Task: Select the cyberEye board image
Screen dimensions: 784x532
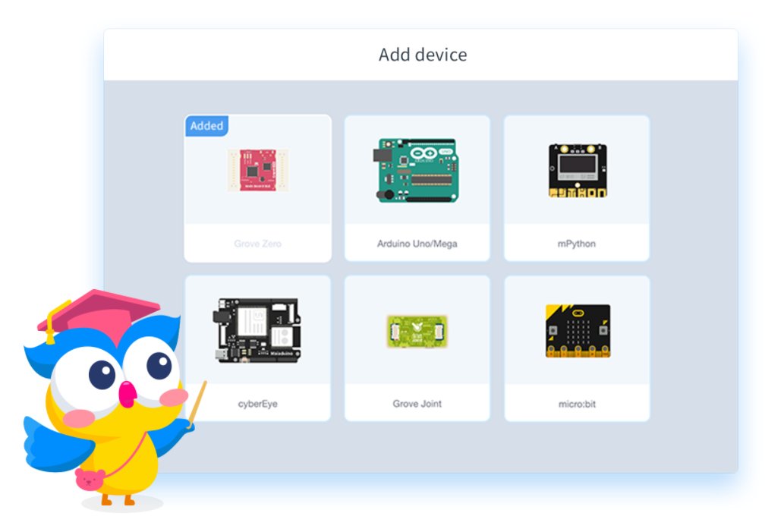Action: point(257,330)
